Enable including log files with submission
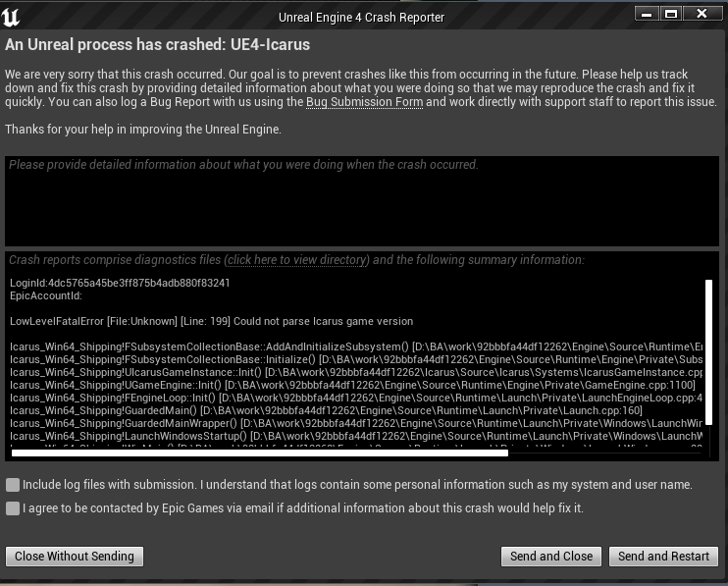This screenshot has width=728, height=586. 12,485
